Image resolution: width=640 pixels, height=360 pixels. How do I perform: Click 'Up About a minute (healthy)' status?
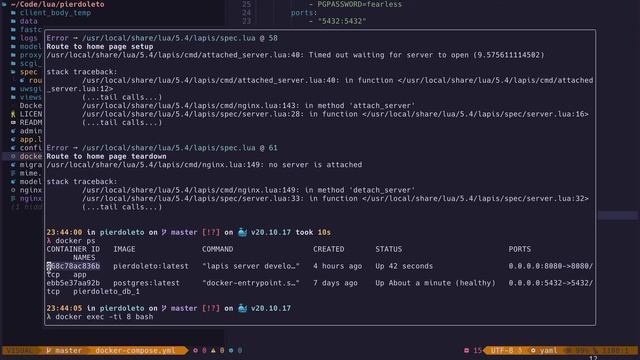[435, 283]
